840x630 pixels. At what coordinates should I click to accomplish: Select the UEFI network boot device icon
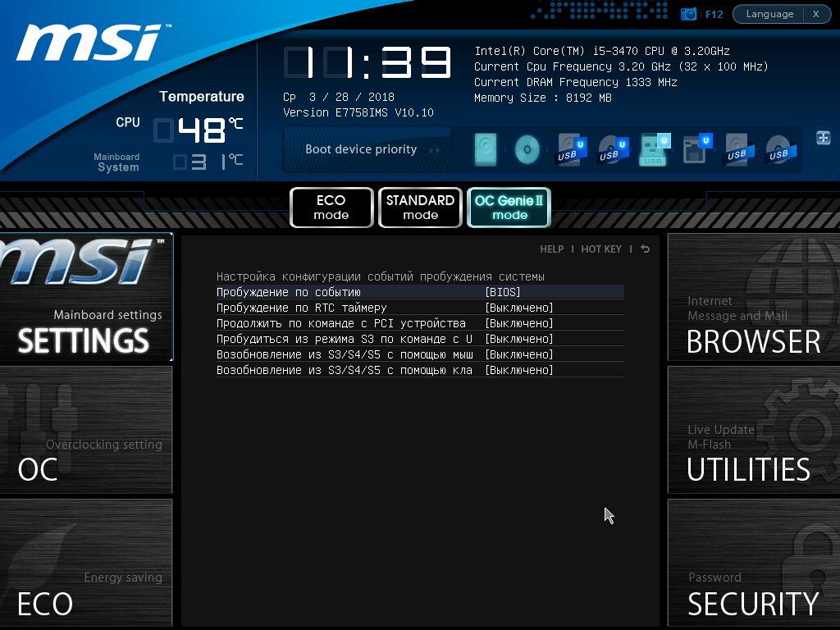[x=697, y=149]
